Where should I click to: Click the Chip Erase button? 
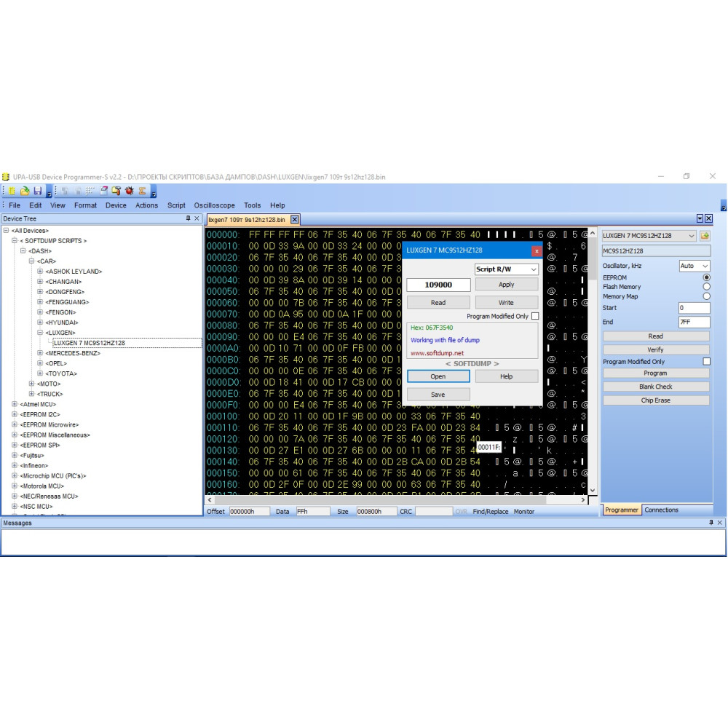click(x=656, y=400)
